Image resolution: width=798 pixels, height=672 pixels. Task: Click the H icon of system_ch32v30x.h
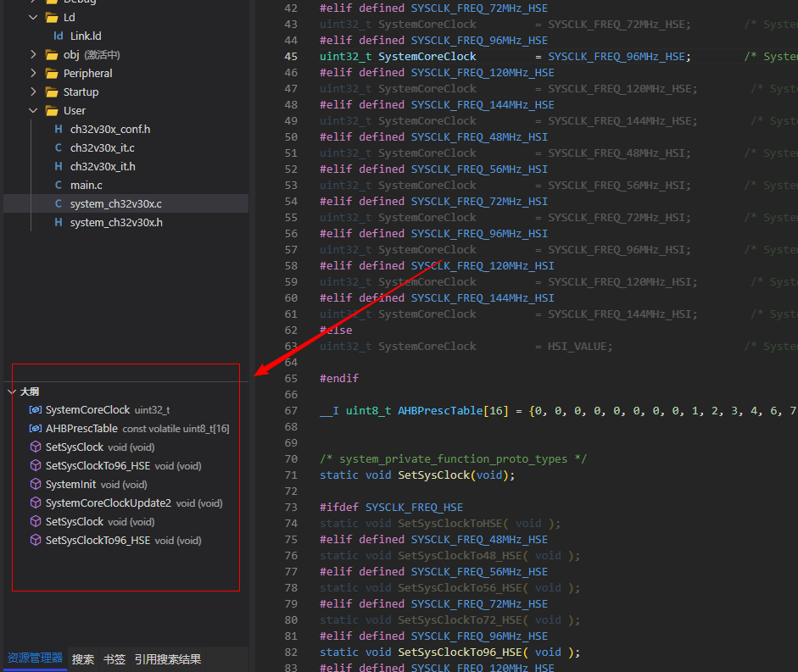pyautogui.click(x=59, y=222)
